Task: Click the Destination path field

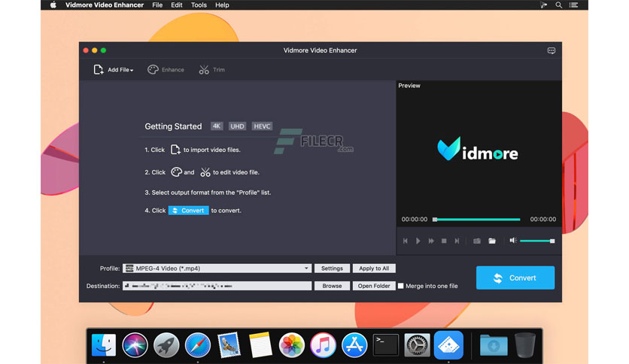Action: (x=217, y=286)
